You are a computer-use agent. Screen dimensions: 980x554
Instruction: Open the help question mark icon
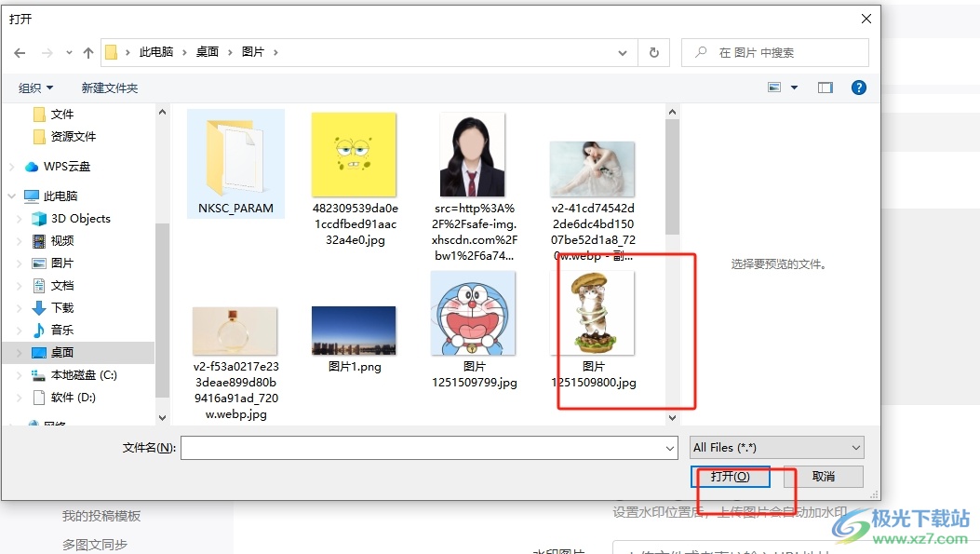(x=859, y=88)
